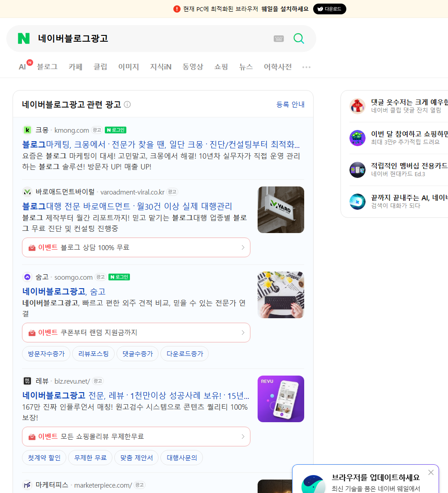Click the 맞춤 제안서 chip

click(x=137, y=458)
